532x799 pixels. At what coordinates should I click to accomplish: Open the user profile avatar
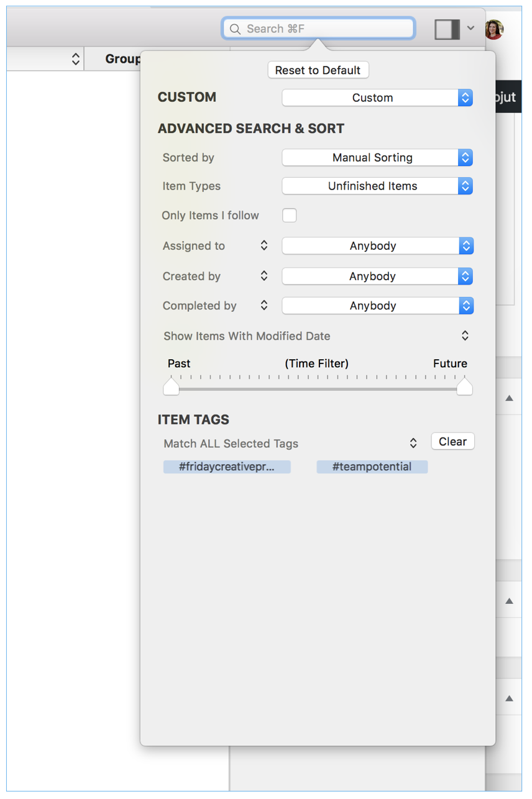click(494, 29)
